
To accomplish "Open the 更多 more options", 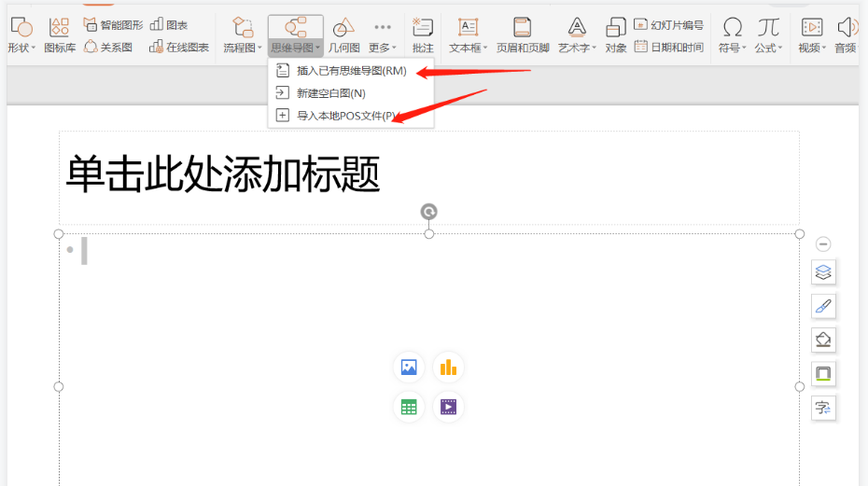I will 382,35.
